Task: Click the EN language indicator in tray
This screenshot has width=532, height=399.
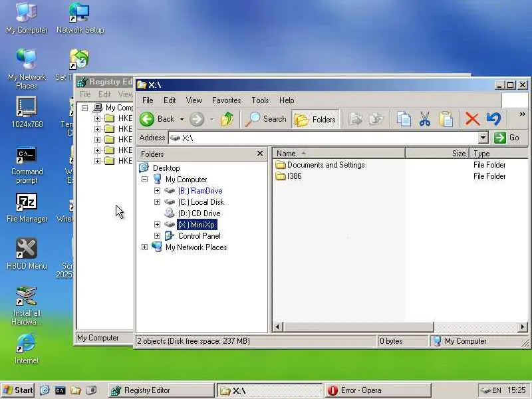Action: coord(496,390)
